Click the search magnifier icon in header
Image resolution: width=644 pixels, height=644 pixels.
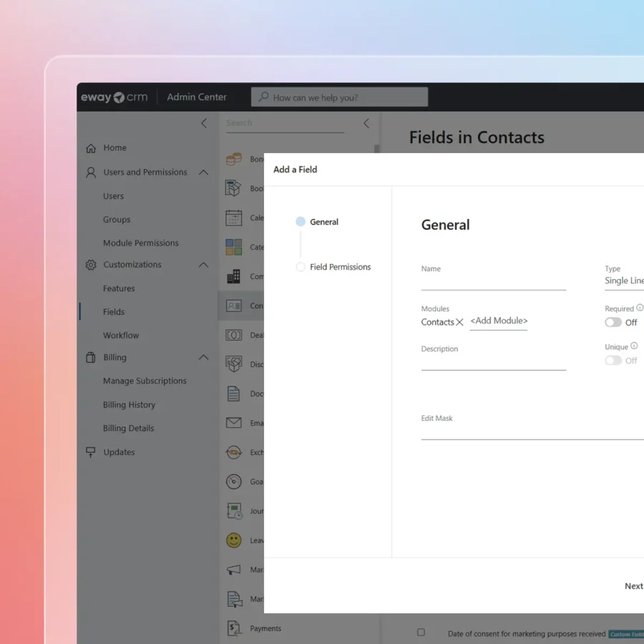point(263,97)
